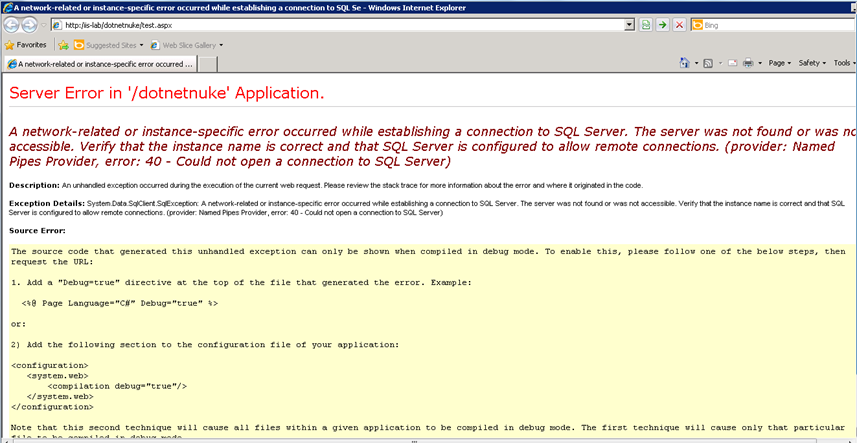Click the IE logo in title bar
Image resolution: width=857 pixels, height=443 pixels.
8,8
